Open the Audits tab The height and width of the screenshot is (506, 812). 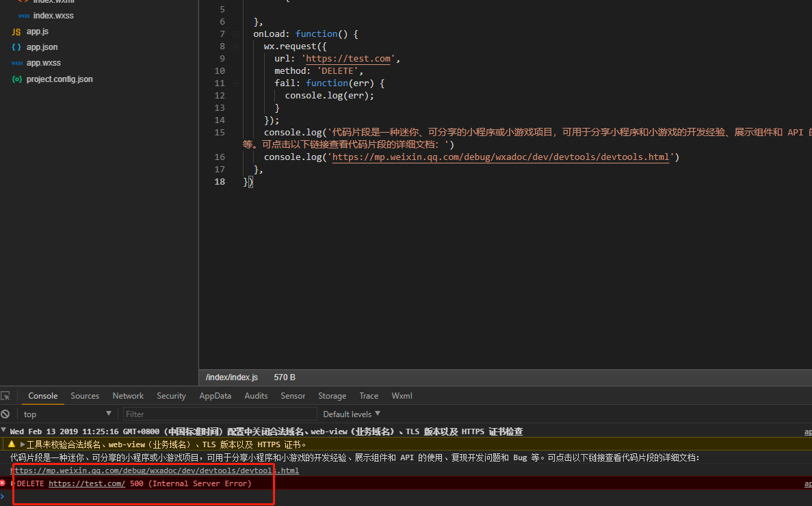point(257,396)
